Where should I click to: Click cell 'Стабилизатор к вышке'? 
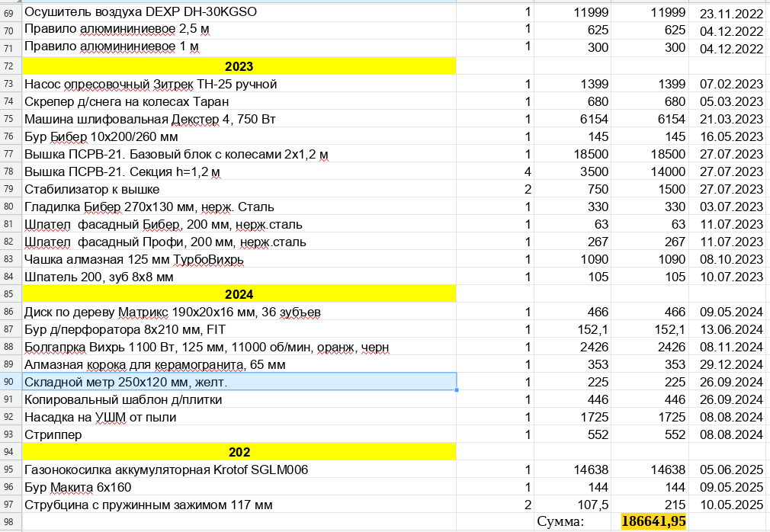click(239, 189)
